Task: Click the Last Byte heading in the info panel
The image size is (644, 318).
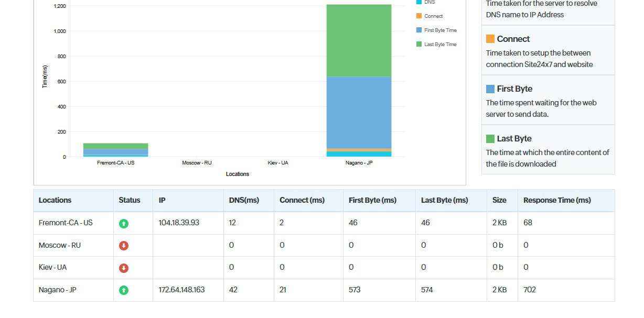Action: [514, 138]
